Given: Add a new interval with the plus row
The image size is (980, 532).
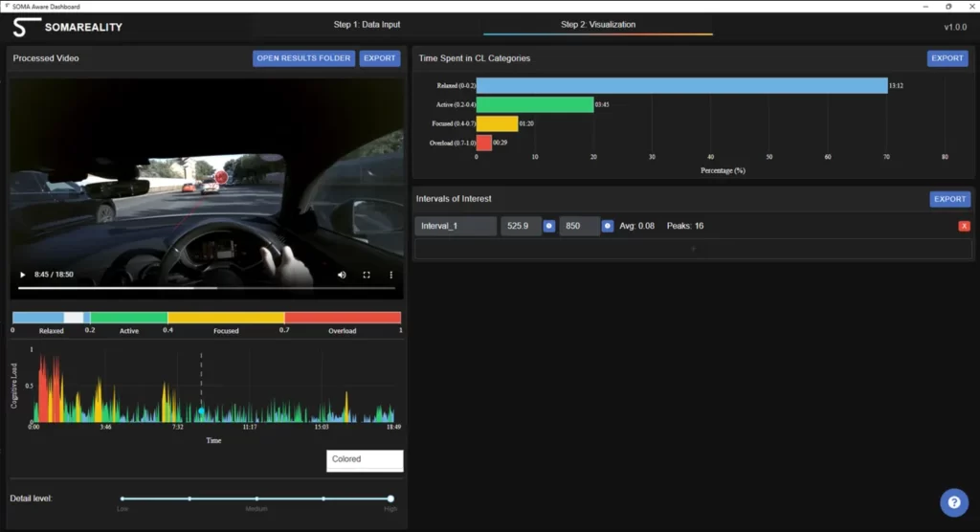Looking at the screenshot, I should click(693, 249).
